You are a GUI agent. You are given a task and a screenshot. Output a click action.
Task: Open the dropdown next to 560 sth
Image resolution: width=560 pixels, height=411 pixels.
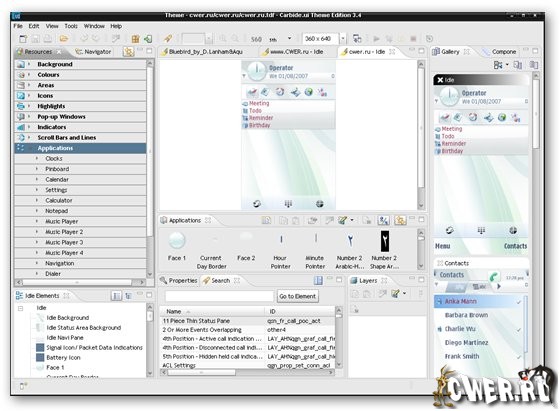(289, 39)
